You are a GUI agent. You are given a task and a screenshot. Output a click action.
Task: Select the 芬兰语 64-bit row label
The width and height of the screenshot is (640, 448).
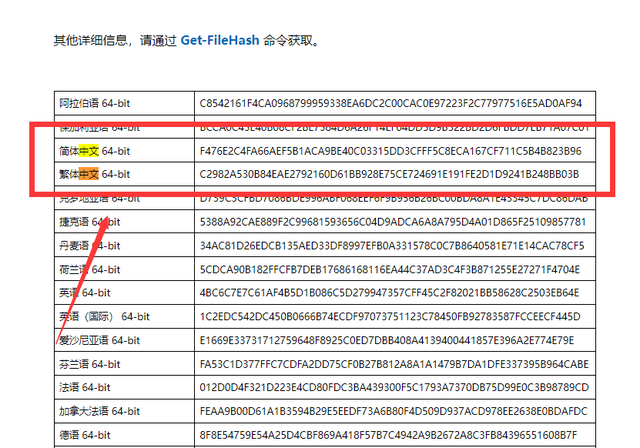pos(90,364)
